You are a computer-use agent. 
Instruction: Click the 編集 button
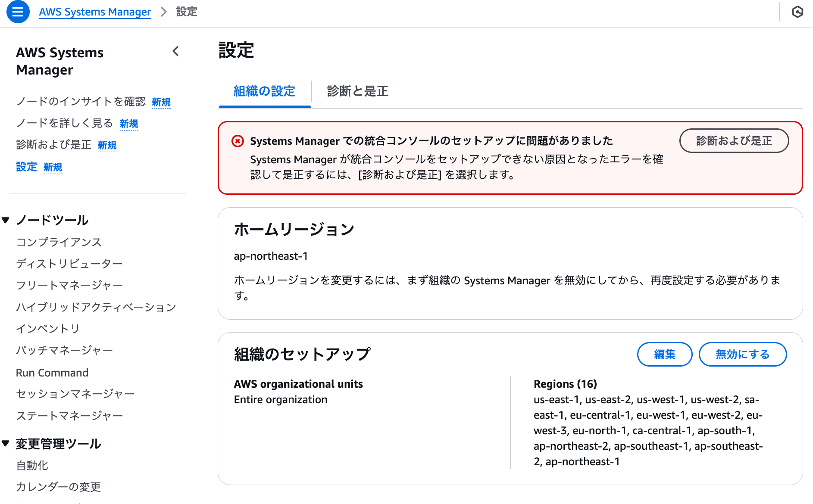664,354
